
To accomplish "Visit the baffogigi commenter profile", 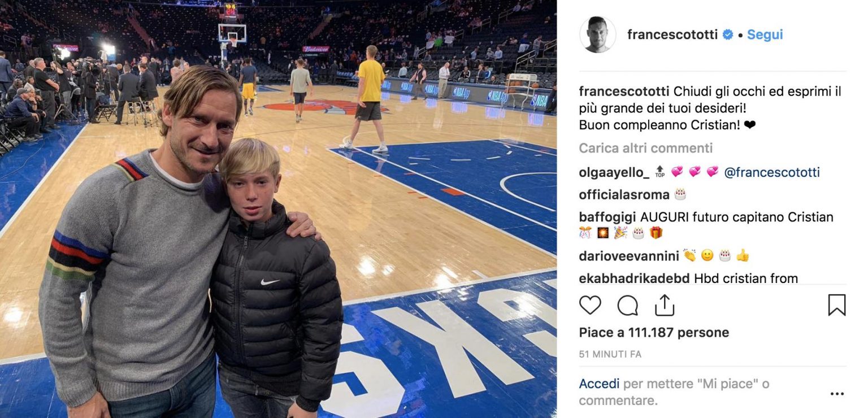I will 607,217.
